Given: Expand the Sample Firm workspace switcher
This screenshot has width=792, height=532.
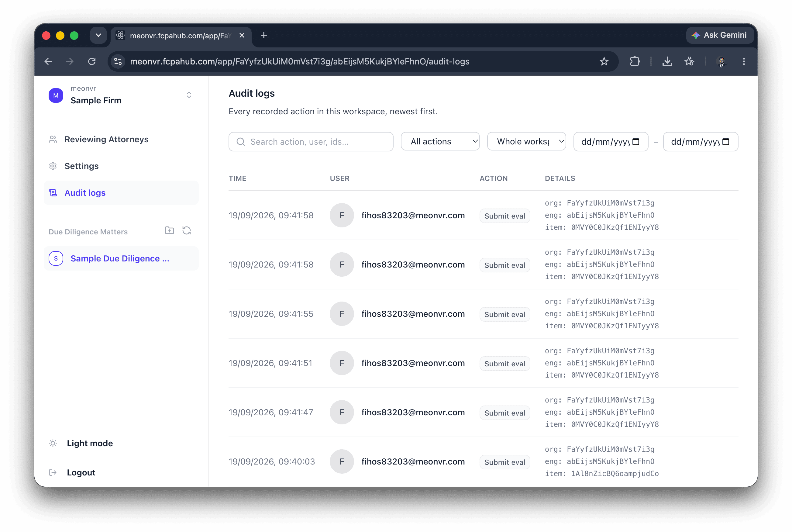Looking at the screenshot, I should [189, 95].
